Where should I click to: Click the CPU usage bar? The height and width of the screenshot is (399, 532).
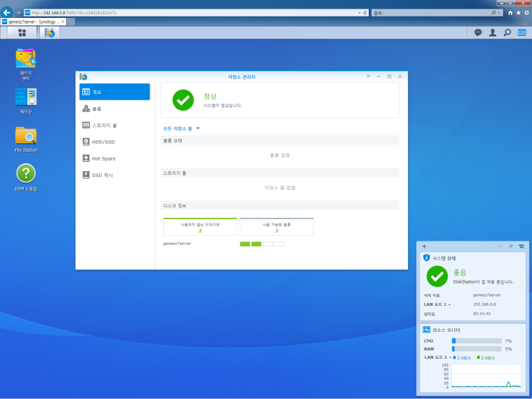pyautogui.click(x=477, y=340)
